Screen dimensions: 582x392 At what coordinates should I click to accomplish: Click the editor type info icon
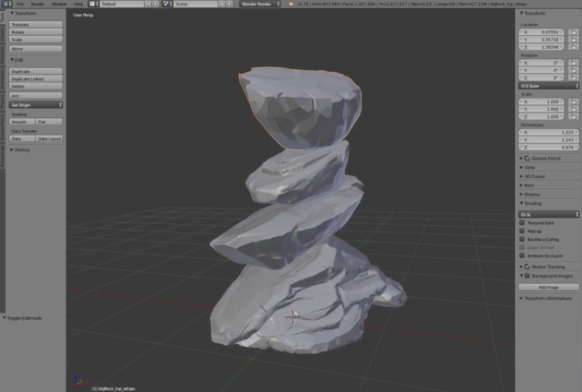click(6, 4)
